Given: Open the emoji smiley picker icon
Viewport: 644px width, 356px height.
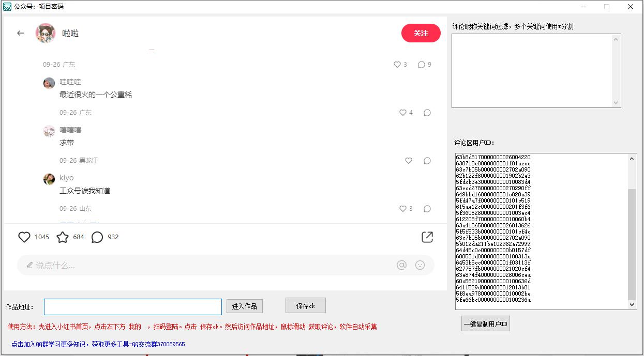Looking at the screenshot, I should [x=420, y=265].
